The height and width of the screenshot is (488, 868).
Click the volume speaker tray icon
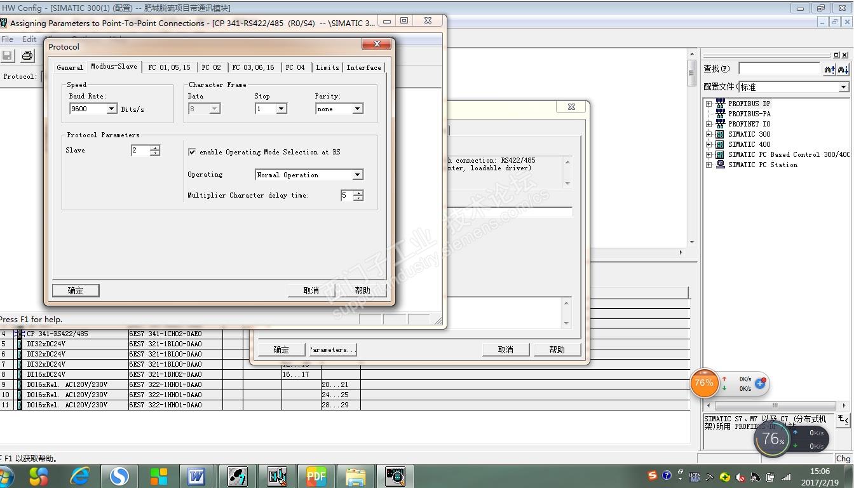tap(740, 477)
